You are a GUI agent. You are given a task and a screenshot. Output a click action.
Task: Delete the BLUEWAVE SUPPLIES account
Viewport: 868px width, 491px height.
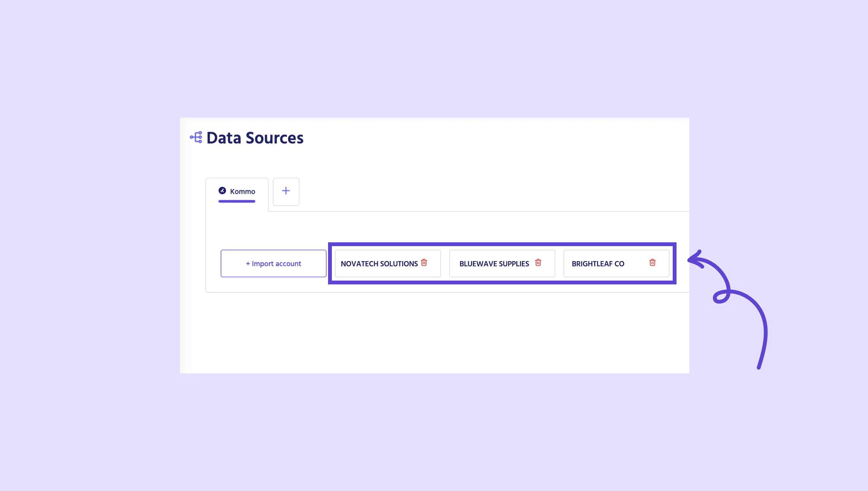tap(538, 263)
